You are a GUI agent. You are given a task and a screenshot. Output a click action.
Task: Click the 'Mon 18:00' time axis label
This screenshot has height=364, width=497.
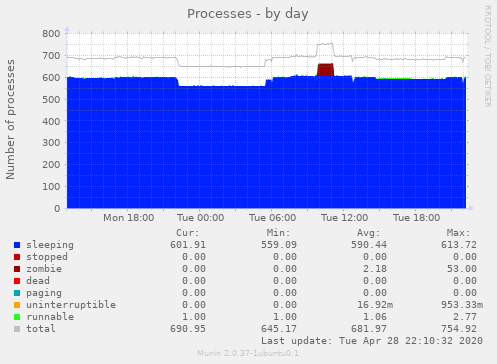click(x=129, y=218)
